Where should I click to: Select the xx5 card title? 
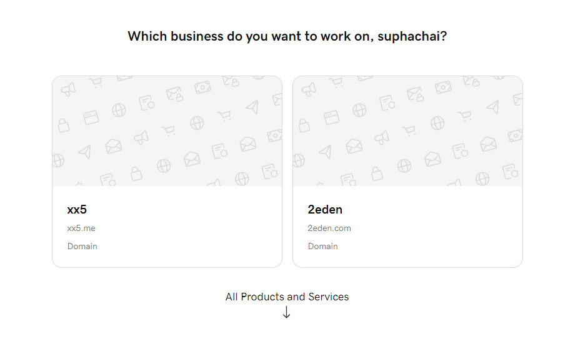(x=77, y=209)
